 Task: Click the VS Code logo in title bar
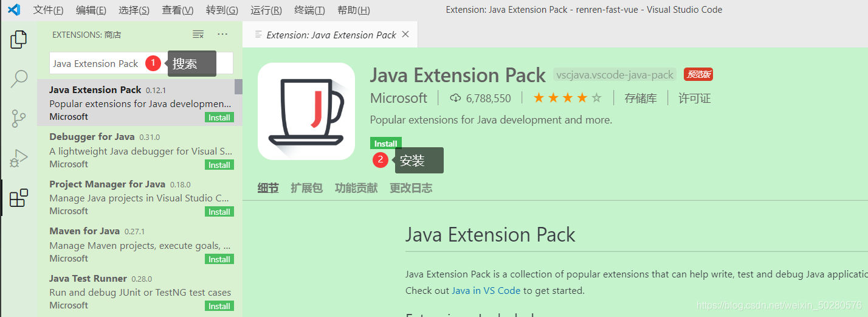[14, 10]
